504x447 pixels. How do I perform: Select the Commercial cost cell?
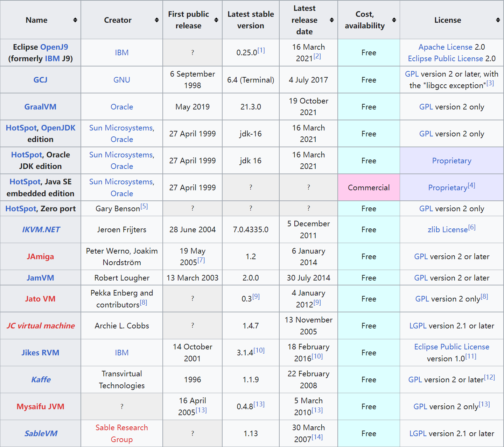(369, 187)
